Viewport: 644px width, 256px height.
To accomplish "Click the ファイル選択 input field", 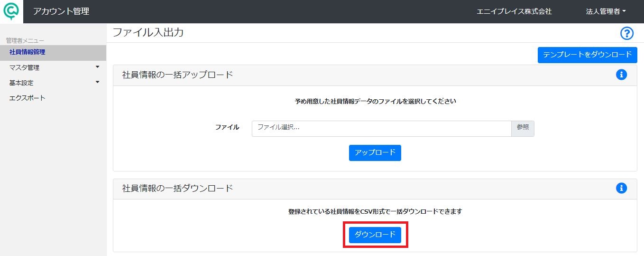I will tap(381, 128).
